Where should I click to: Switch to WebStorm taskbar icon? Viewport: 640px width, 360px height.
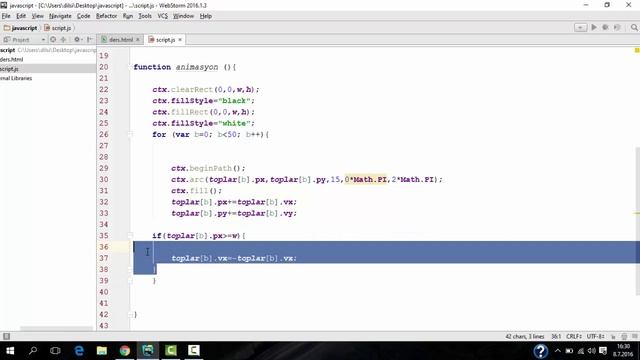148,351
